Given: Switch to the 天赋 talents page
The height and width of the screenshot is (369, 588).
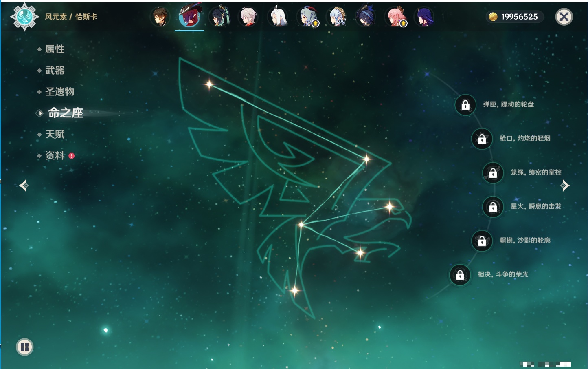Looking at the screenshot, I should pyautogui.click(x=55, y=134).
